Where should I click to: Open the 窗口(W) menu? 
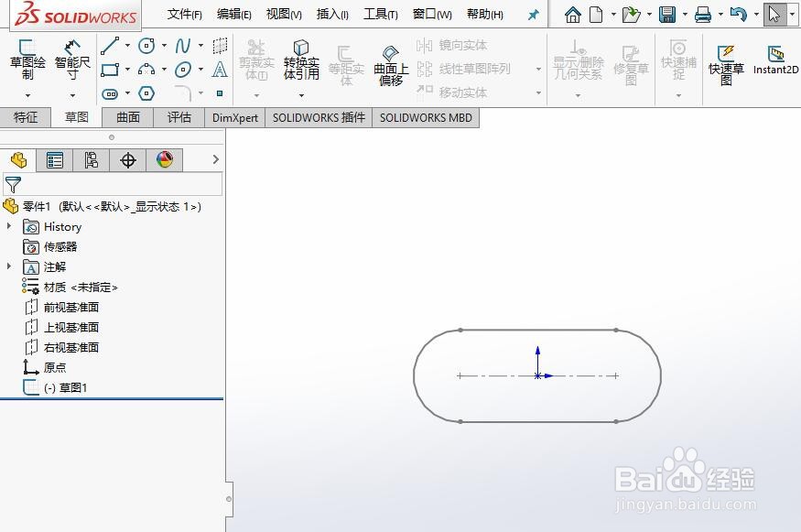[432, 15]
